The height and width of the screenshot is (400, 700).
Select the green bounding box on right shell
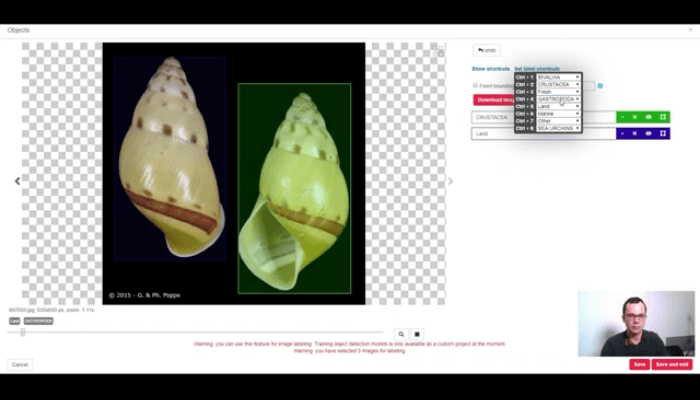pos(294,188)
